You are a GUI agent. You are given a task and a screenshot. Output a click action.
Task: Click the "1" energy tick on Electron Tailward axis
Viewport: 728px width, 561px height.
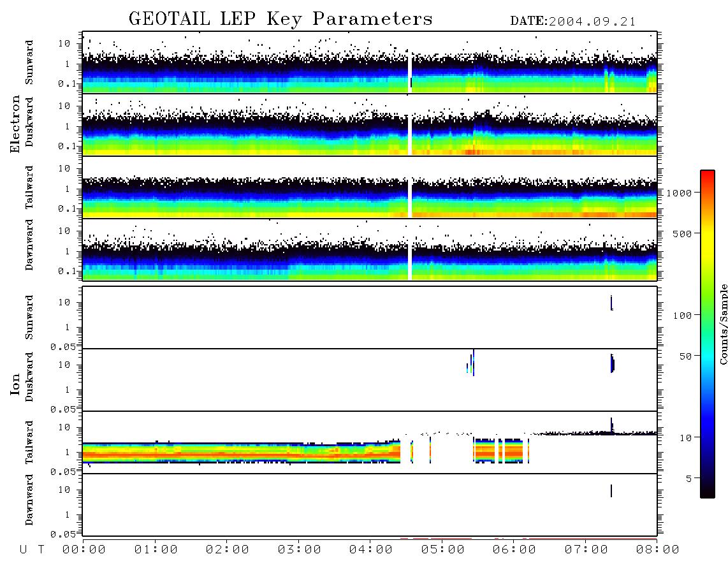click(x=68, y=189)
